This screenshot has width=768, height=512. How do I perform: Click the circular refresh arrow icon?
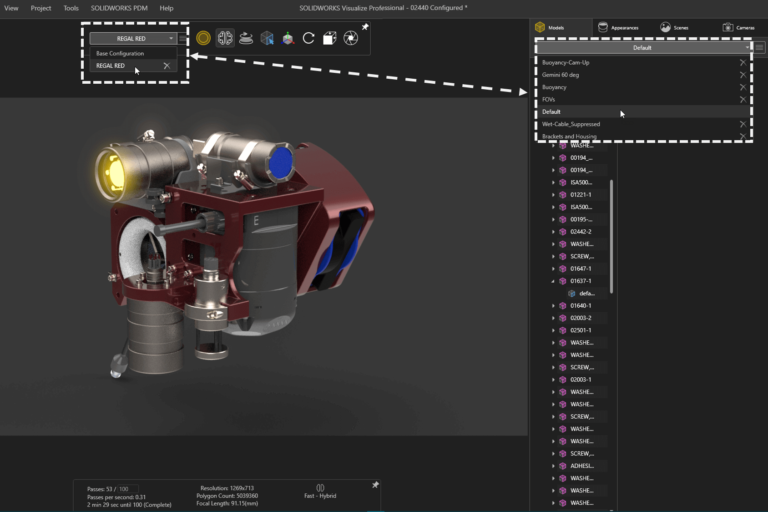(309, 38)
